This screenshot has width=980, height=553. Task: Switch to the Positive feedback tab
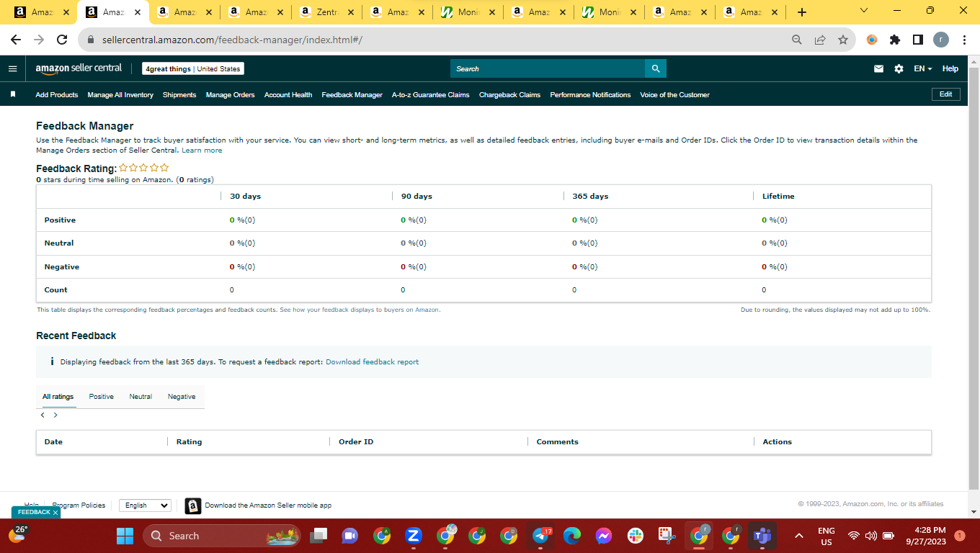click(102, 397)
